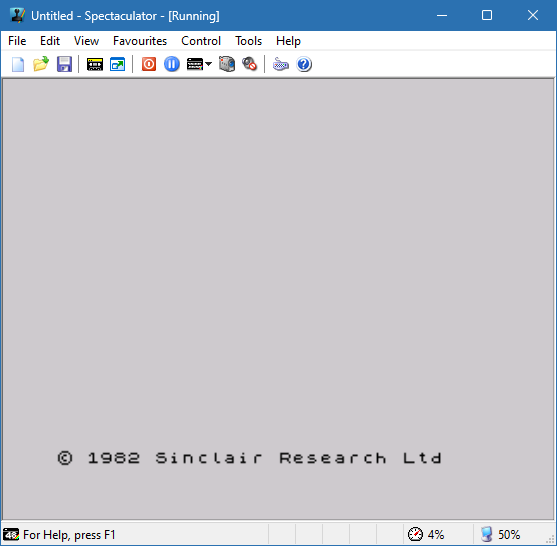Click the Spectaculator app icon in title bar
Viewport: 557px width, 546px height.
click(17, 15)
